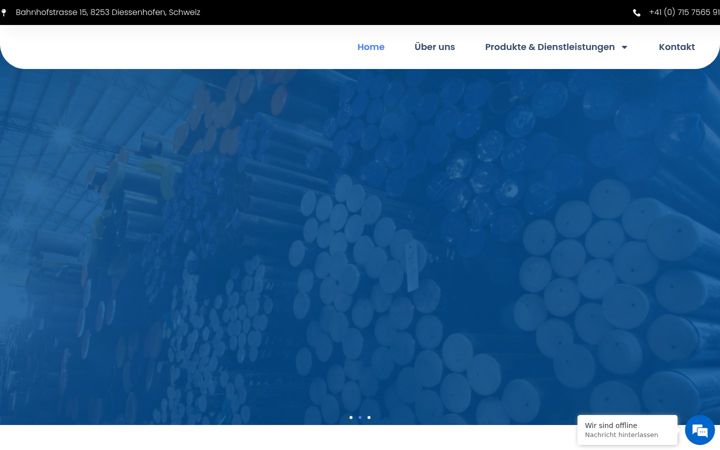Open the Home menu item
The width and height of the screenshot is (720, 450).
click(371, 47)
